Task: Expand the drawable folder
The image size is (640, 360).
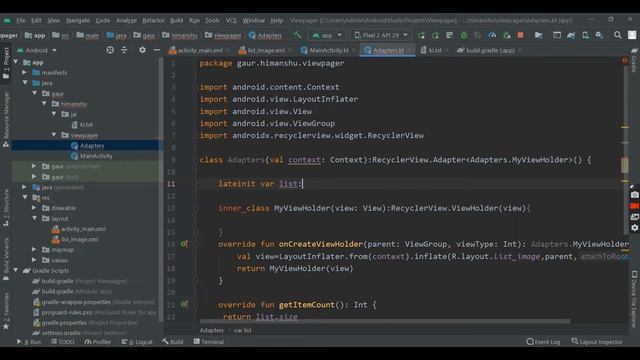Action: coord(34,208)
